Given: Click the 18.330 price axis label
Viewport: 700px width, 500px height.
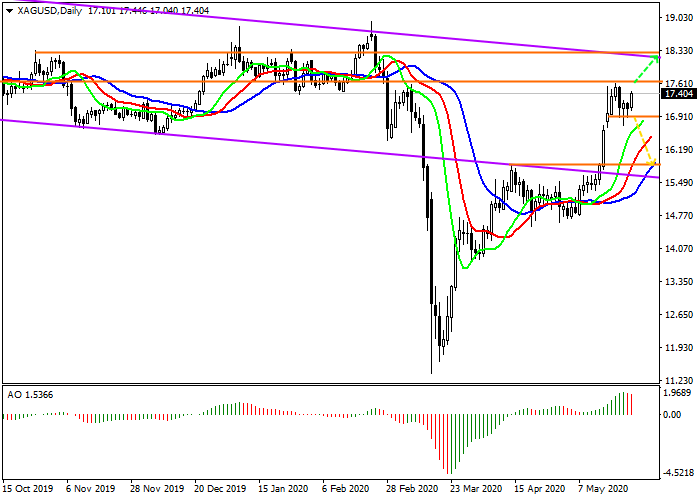Looking at the screenshot, I should click(679, 51).
